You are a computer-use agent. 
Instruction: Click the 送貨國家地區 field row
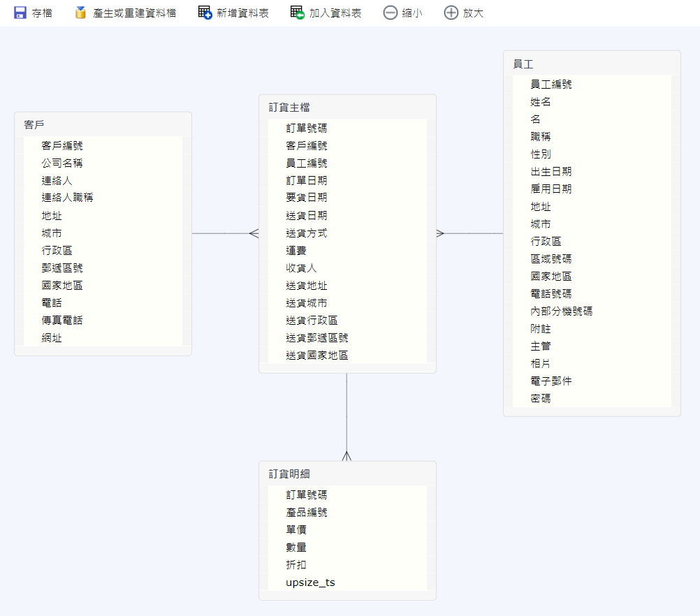coord(347,355)
